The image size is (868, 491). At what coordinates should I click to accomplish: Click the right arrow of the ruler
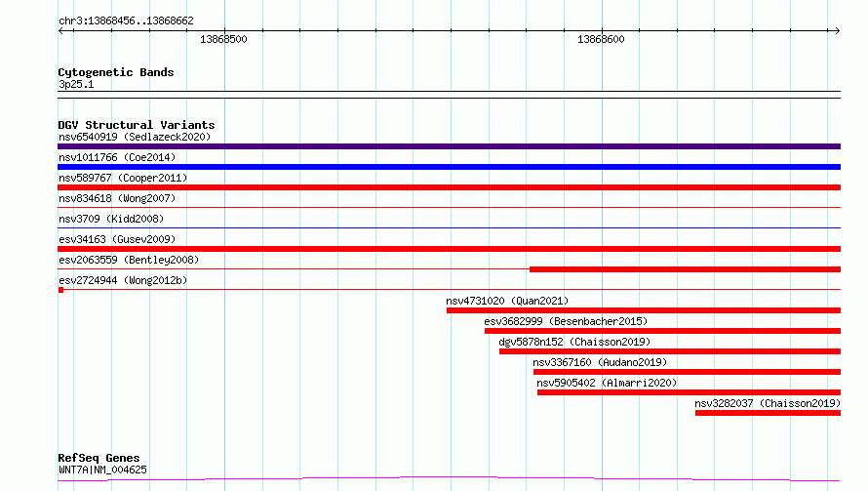(x=837, y=31)
